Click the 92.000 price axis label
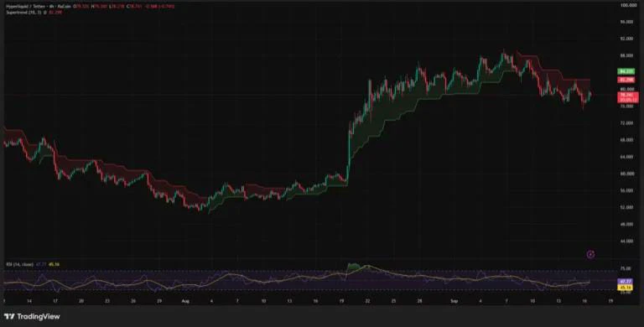The height and width of the screenshot is (327, 644). click(627, 39)
